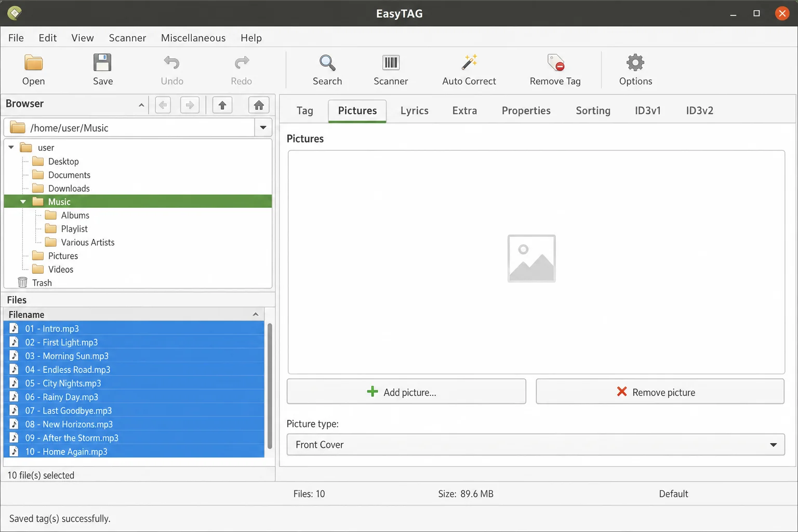This screenshot has height=532, width=798.
Task: Click the Save floppy disk icon
Action: pyautogui.click(x=102, y=63)
